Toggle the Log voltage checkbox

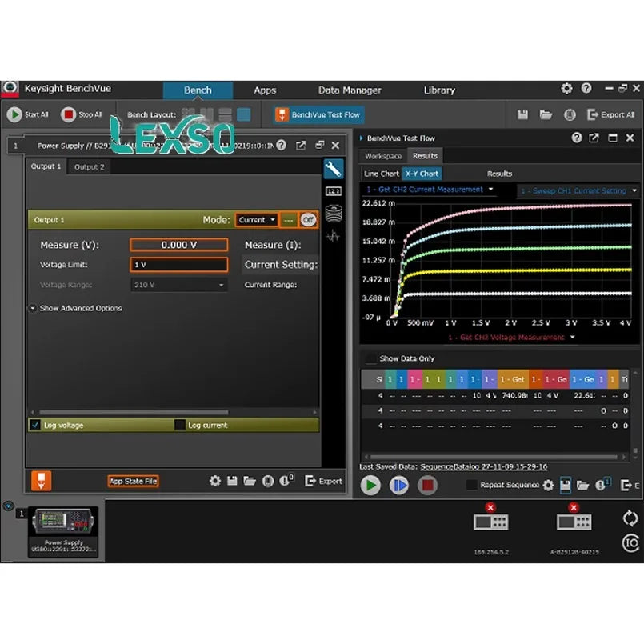click(36, 425)
